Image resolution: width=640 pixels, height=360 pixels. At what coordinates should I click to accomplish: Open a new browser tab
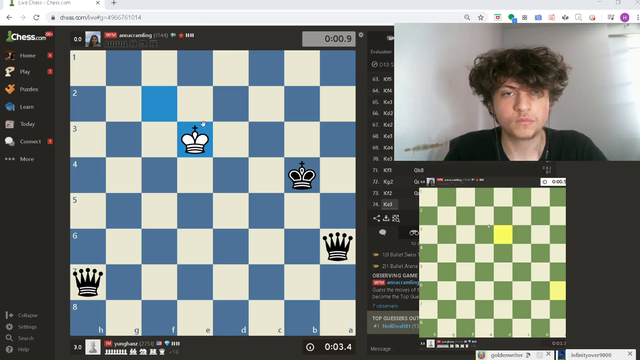pyautogui.click(x=114, y=3)
